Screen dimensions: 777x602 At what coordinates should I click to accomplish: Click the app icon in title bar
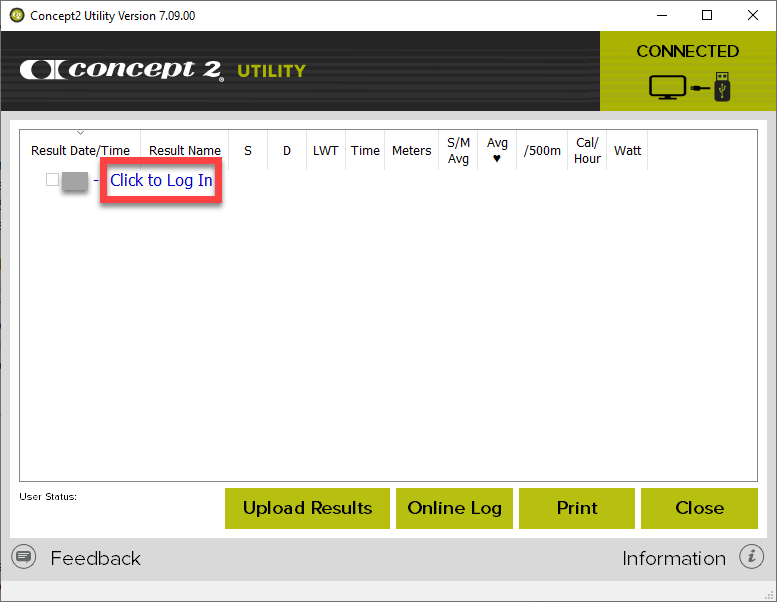click(x=16, y=15)
